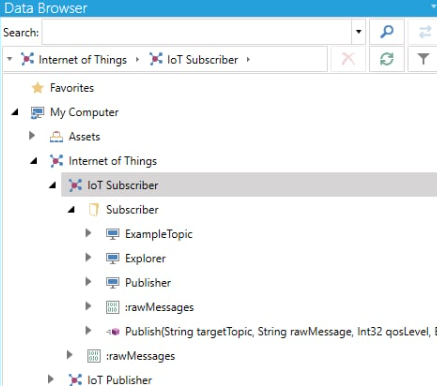The image size is (437, 386).
Task: Select the Favorites tree item
Action: pos(72,88)
